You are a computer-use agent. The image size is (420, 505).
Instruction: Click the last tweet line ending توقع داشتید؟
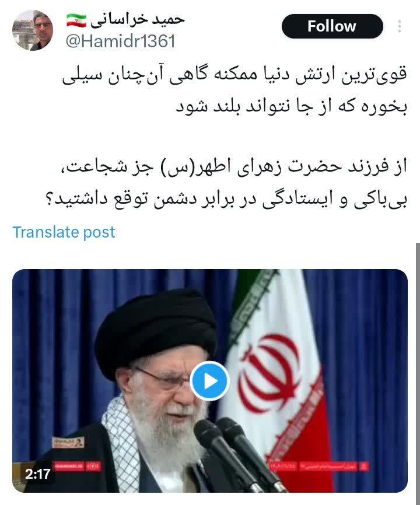coord(226,199)
